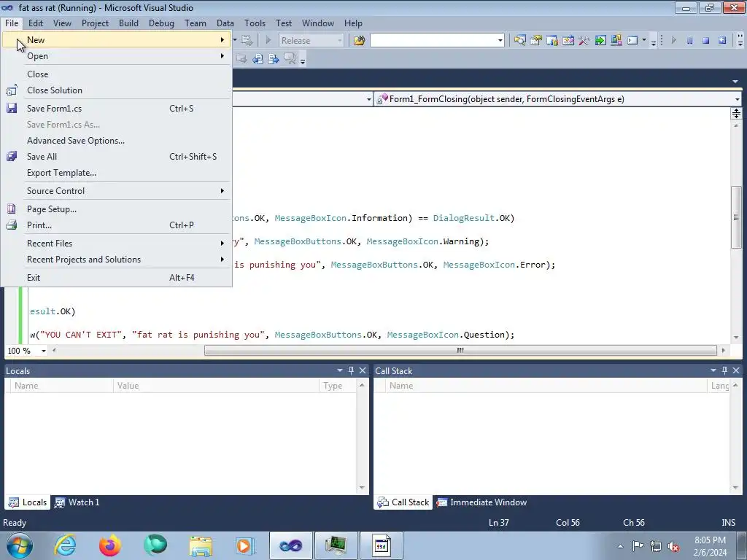This screenshot has width=747, height=560.
Task: Click Print in File menu
Action: click(x=117, y=225)
